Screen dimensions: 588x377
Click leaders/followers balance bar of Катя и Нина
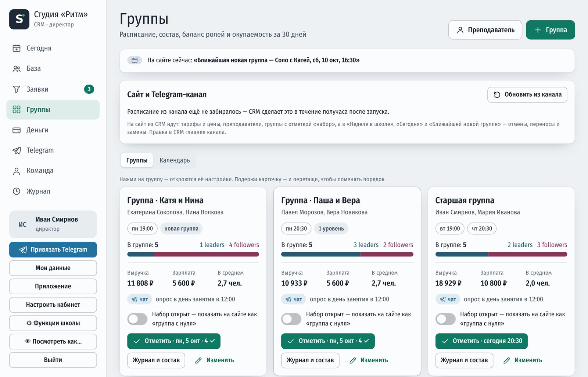(193, 254)
